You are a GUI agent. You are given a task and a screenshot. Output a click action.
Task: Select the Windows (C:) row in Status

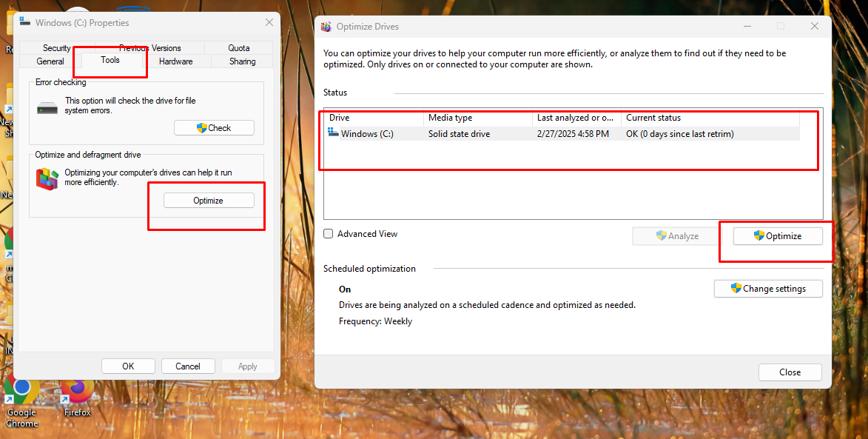(518, 133)
